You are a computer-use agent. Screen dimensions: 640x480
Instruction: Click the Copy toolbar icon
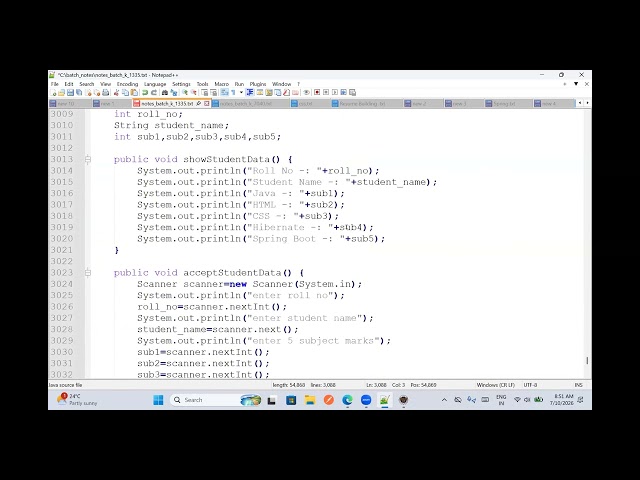click(125, 93)
